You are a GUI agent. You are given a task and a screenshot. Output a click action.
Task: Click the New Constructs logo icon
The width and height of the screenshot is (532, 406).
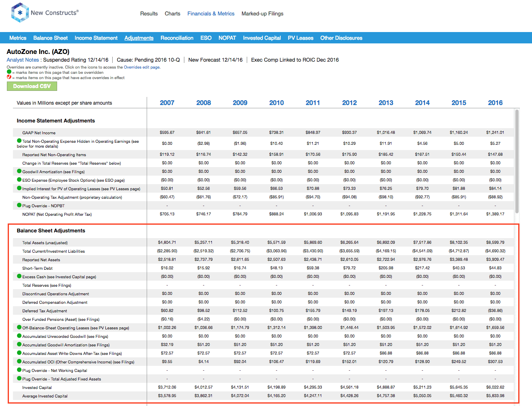point(20,13)
